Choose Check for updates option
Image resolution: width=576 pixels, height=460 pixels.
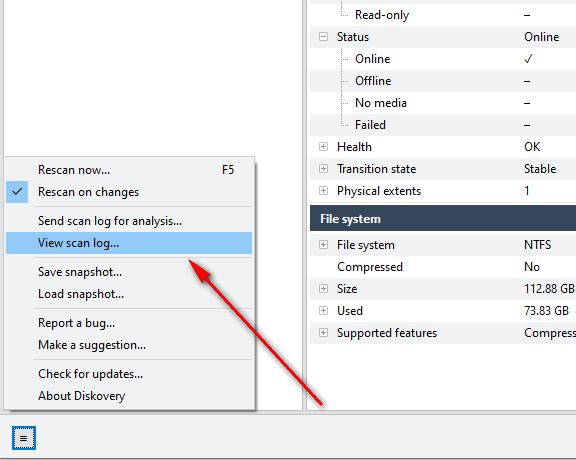[x=129, y=374]
